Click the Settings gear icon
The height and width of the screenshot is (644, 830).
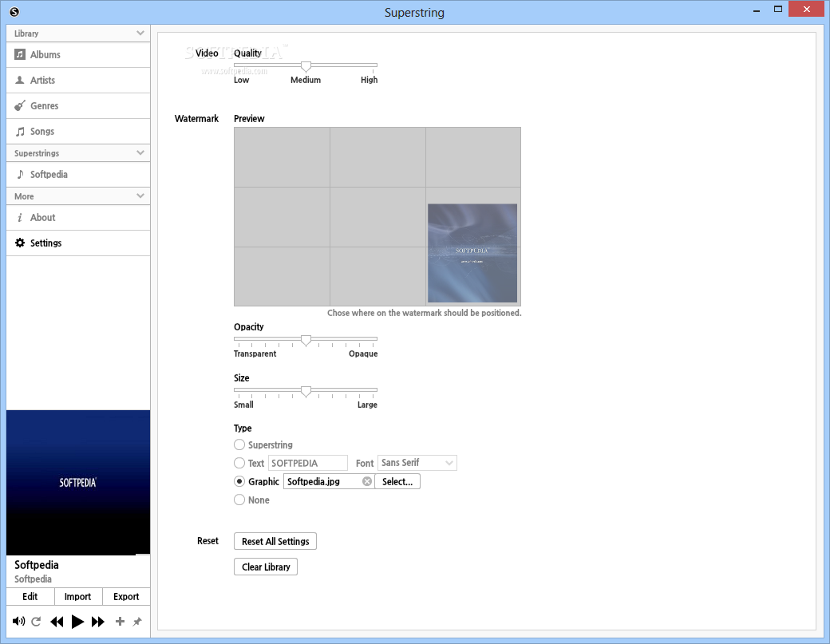click(20, 243)
